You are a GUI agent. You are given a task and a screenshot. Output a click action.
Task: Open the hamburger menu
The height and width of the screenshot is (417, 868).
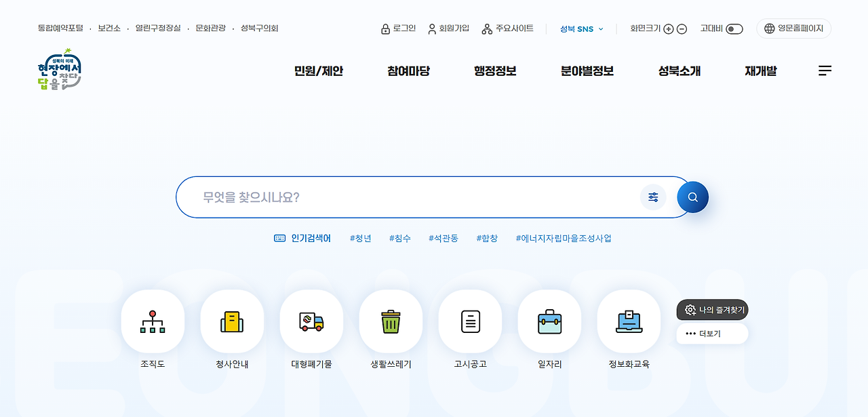point(825,70)
